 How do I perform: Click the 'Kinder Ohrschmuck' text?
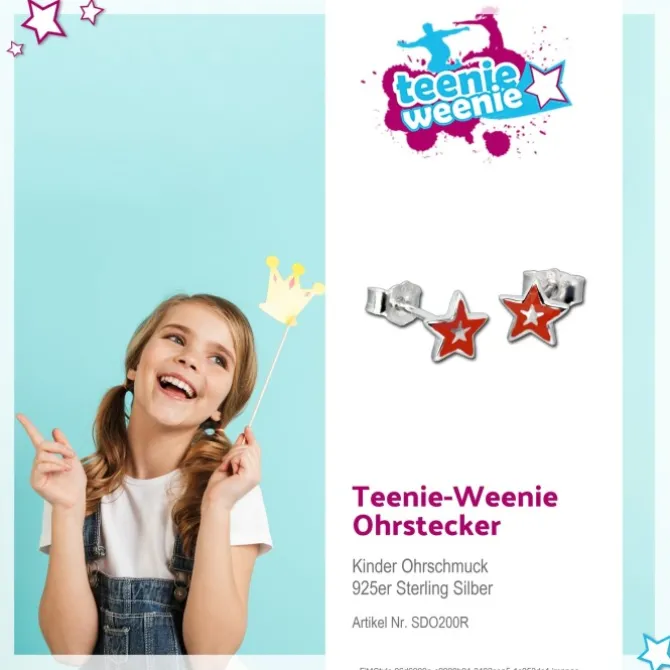tap(420, 566)
